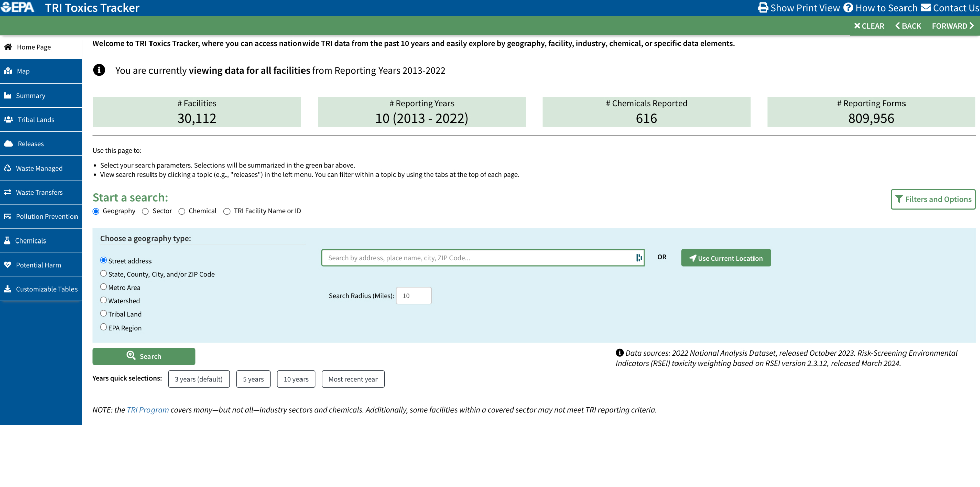
Task: Click the address search field locator icon
Action: tap(639, 258)
